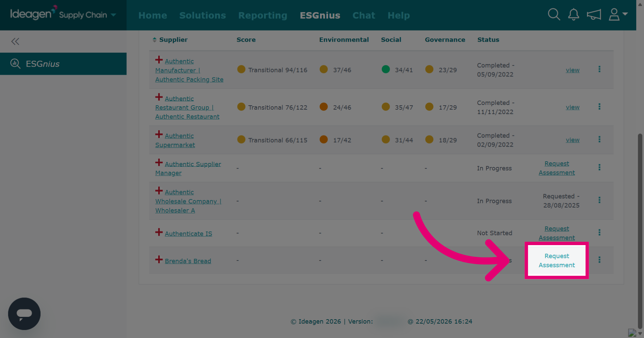Click 'Not Started' status text
This screenshot has height=338, width=644.
(x=494, y=233)
